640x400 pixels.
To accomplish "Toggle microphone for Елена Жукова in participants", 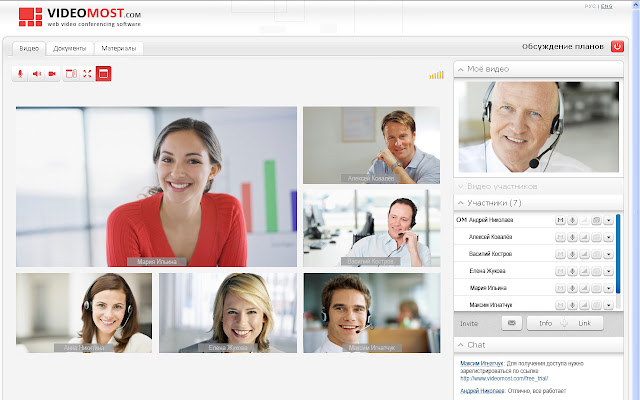I will (572, 271).
